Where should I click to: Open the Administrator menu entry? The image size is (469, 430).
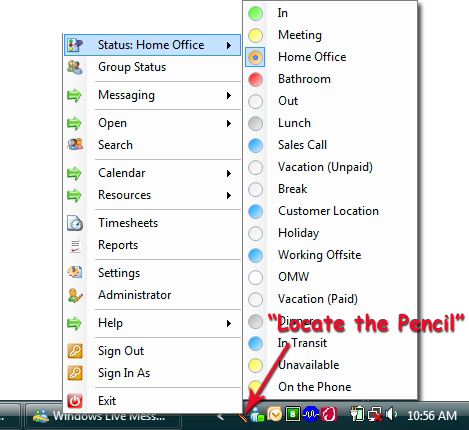tap(152, 295)
